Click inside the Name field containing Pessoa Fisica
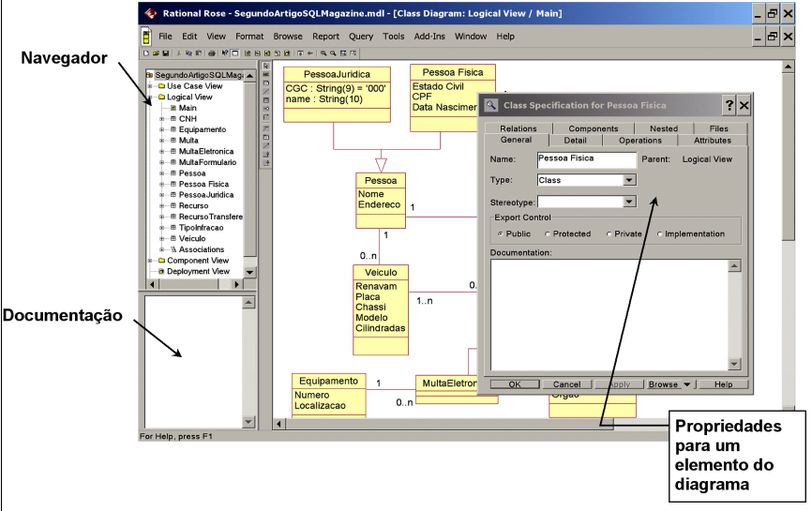The height and width of the screenshot is (511, 812). coord(586,159)
